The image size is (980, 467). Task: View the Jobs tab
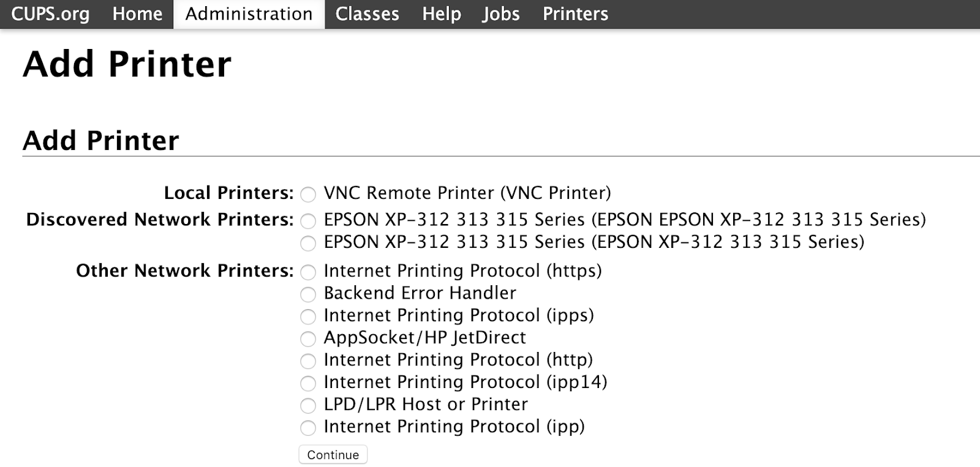pyautogui.click(x=500, y=14)
